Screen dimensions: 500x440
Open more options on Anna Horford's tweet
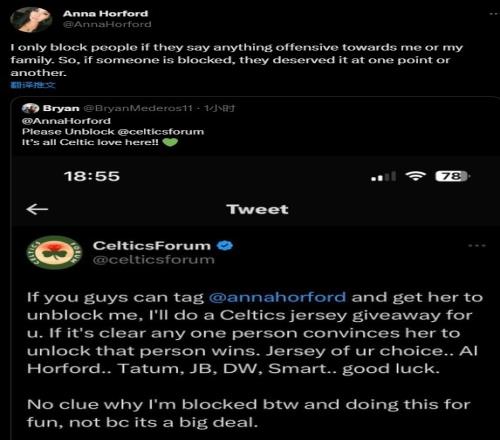point(494,14)
